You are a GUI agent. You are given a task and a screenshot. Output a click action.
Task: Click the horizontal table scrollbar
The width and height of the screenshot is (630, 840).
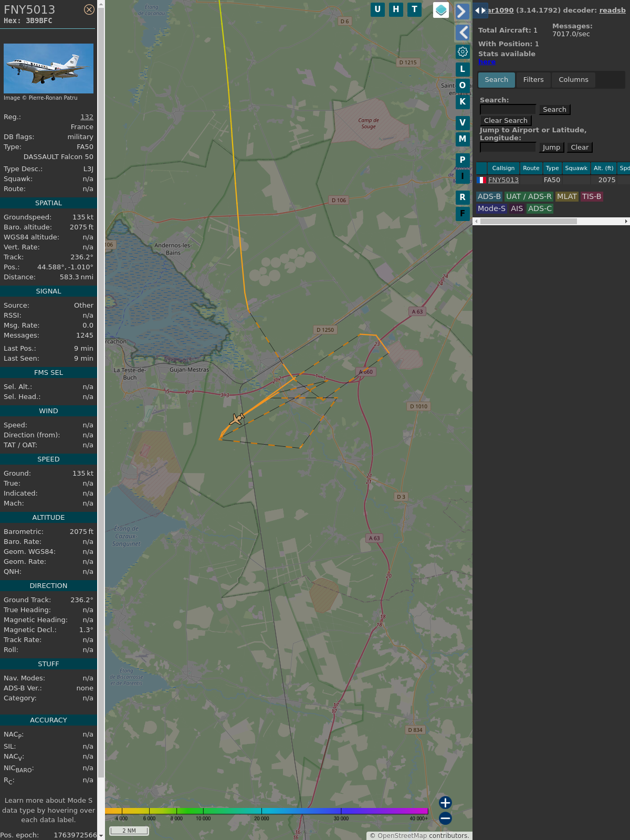[x=529, y=221]
